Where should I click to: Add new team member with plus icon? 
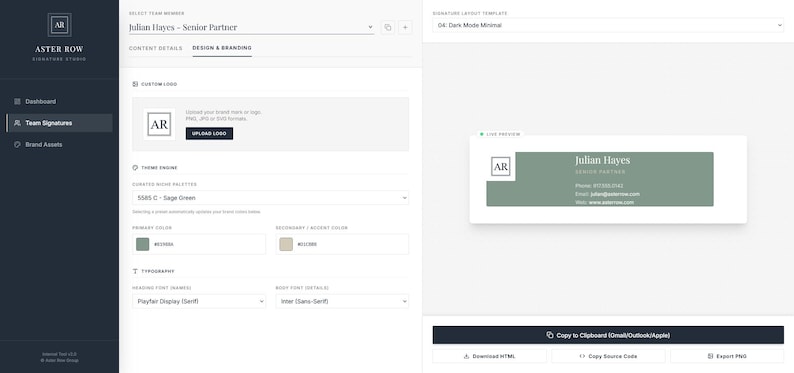[405, 27]
